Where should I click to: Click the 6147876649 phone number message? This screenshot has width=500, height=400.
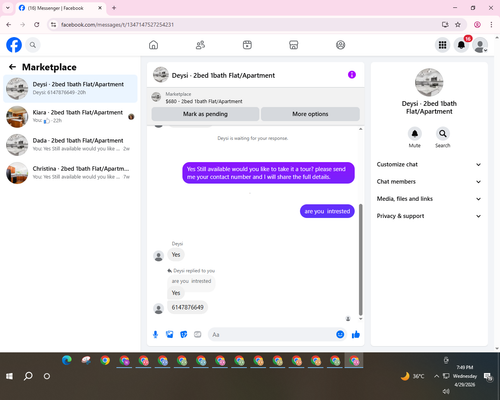pos(188,307)
